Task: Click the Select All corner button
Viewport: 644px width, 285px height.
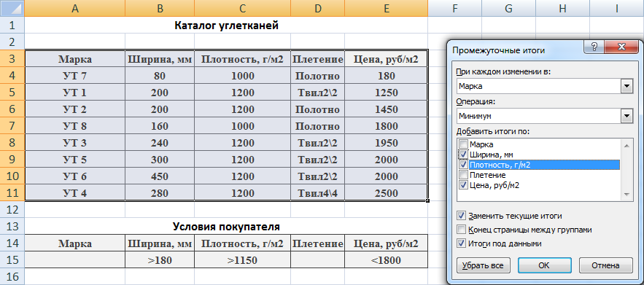Action: coord(12,8)
